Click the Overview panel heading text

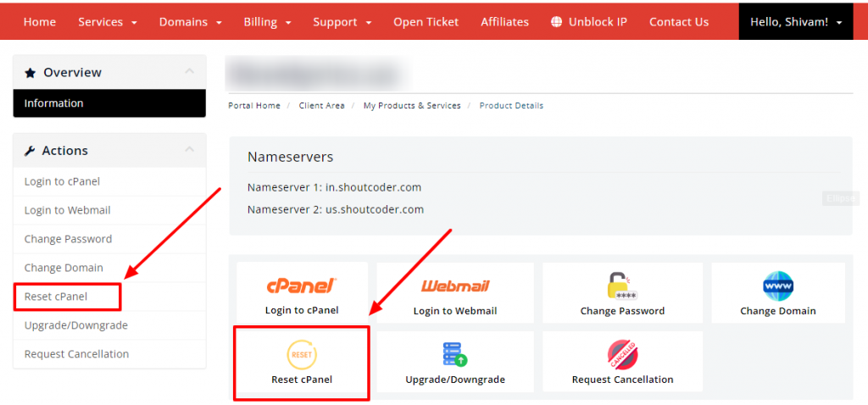pos(73,73)
